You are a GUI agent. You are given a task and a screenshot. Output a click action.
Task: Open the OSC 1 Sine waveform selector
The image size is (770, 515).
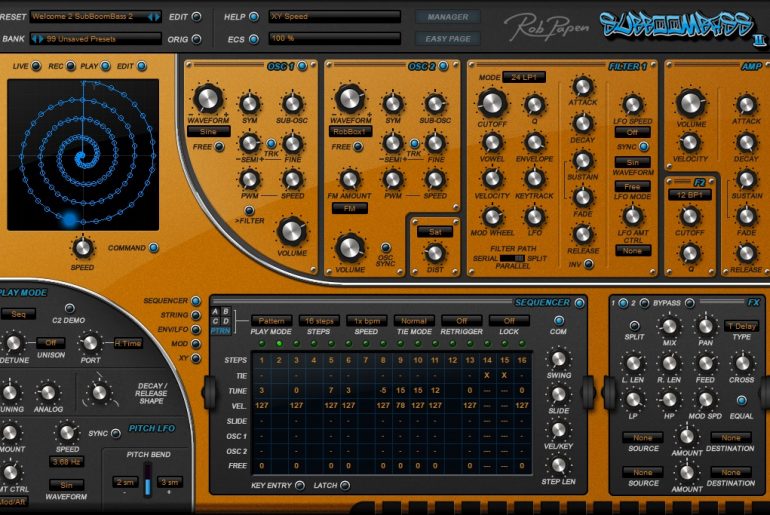208,131
